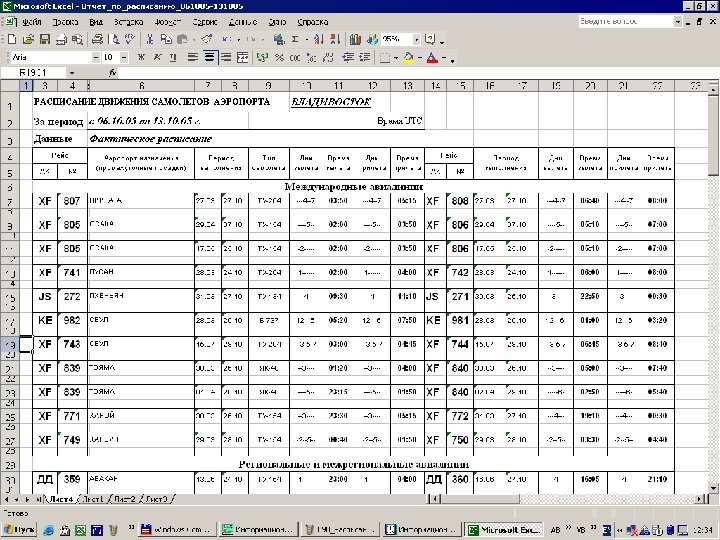Image resolution: width=720 pixels, height=540 pixels.
Task: Apply AutoSum sigma function
Action: tap(295, 40)
